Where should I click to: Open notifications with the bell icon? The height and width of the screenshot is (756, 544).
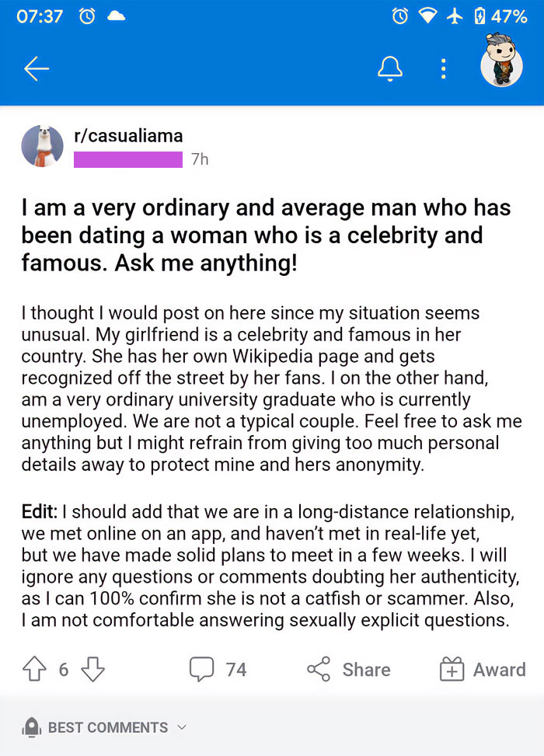pos(389,68)
